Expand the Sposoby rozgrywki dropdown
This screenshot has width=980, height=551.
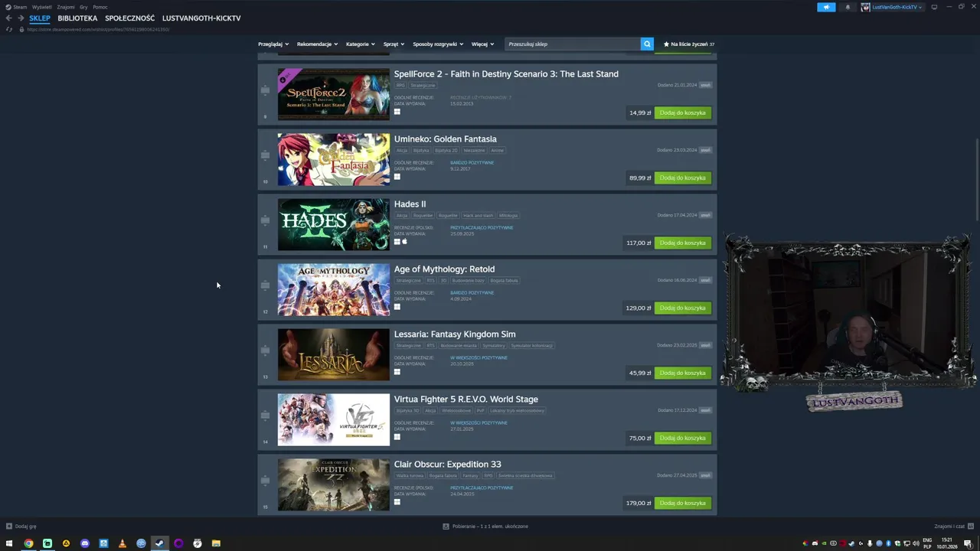click(438, 44)
